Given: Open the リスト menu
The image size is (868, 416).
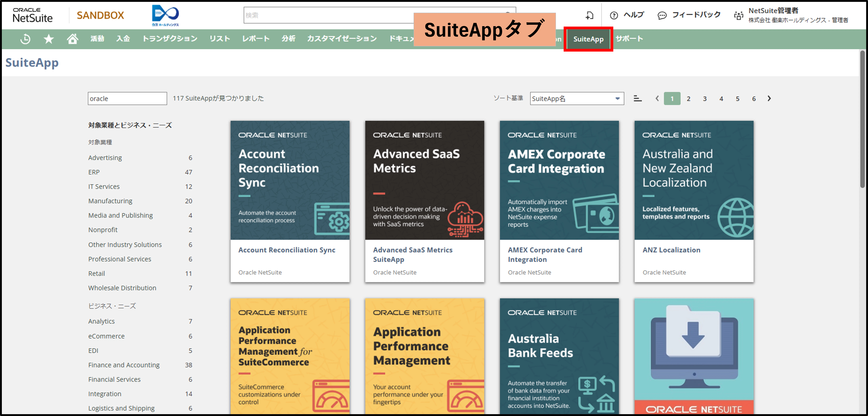Looking at the screenshot, I should (220, 39).
